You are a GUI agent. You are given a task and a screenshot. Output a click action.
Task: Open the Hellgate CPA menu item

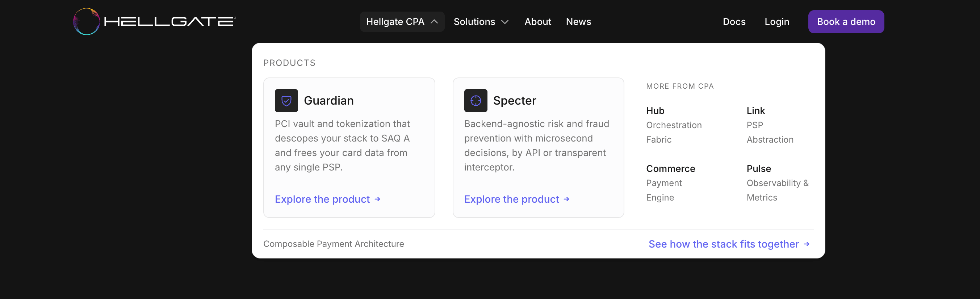coord(402,22)
